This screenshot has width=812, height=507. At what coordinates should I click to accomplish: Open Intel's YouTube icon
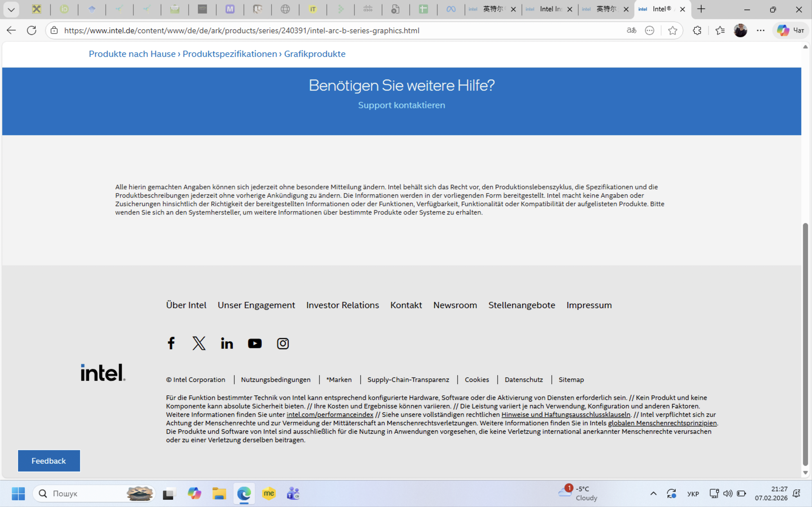coord(255,343)
